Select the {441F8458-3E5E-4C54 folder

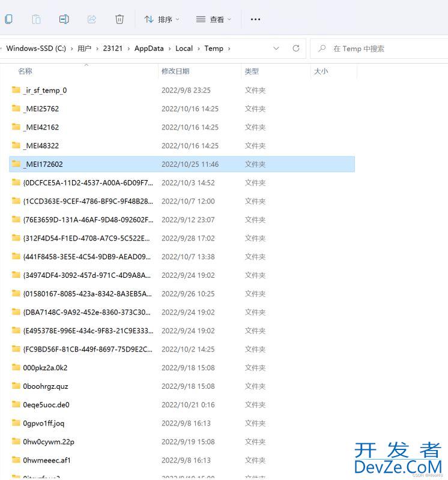coord(182,257)
